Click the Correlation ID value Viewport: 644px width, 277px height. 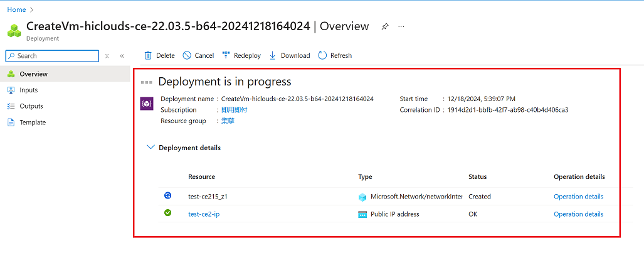[x=508, y=110]
